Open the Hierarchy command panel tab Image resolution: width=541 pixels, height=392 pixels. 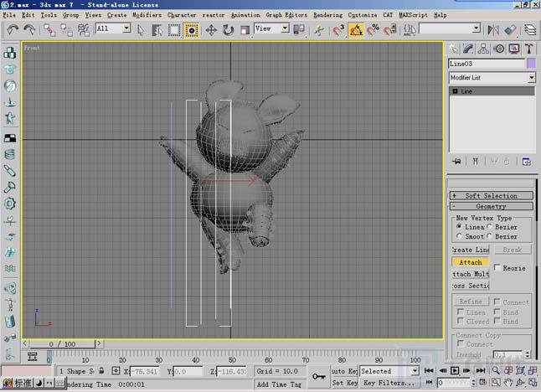pyautogui.click(x=483, y=49)
